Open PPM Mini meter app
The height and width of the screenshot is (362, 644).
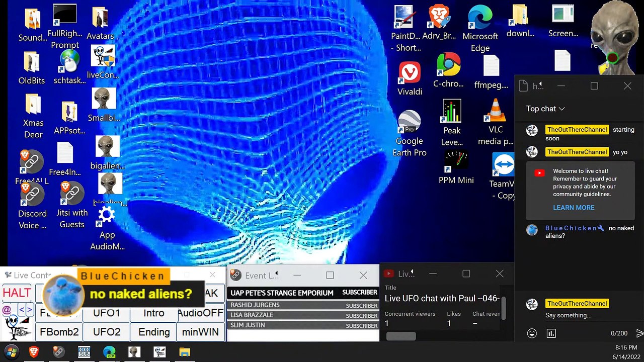coord(456,167)
